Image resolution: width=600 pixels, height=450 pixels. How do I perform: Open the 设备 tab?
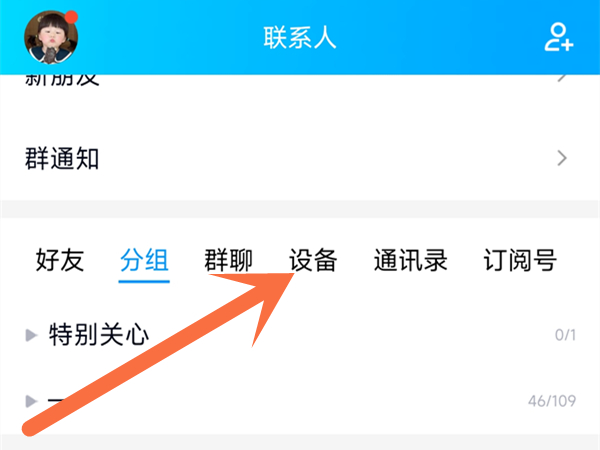click(x=313, y=260)
